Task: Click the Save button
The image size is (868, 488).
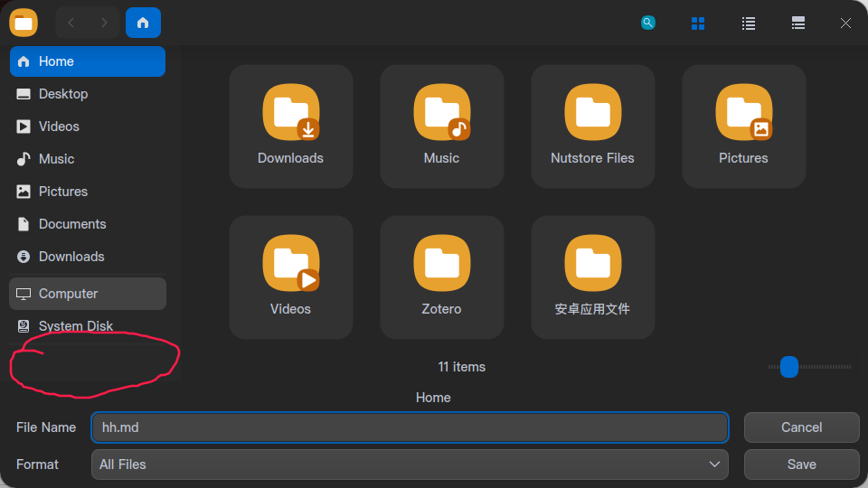Action: 802,465
